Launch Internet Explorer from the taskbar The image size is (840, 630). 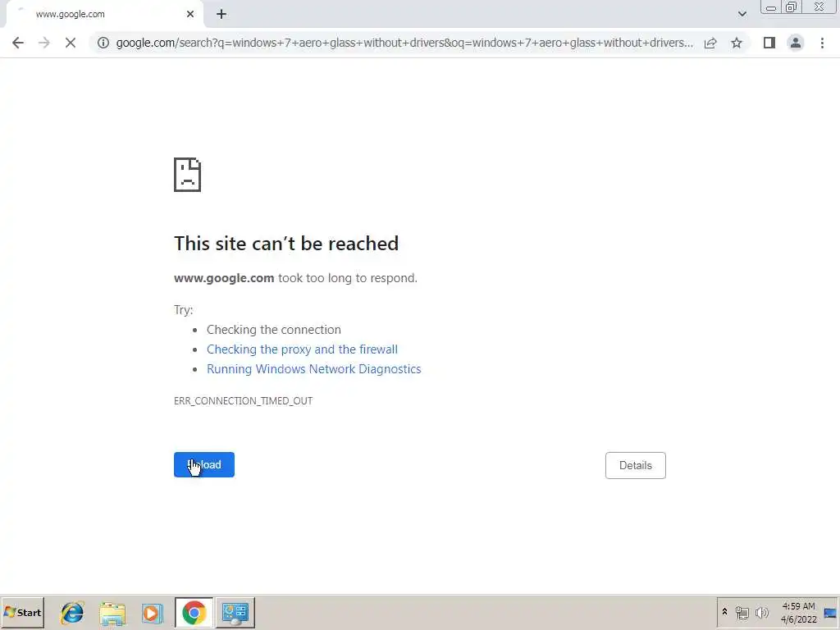pyautogui.click(x=72, y=613)
